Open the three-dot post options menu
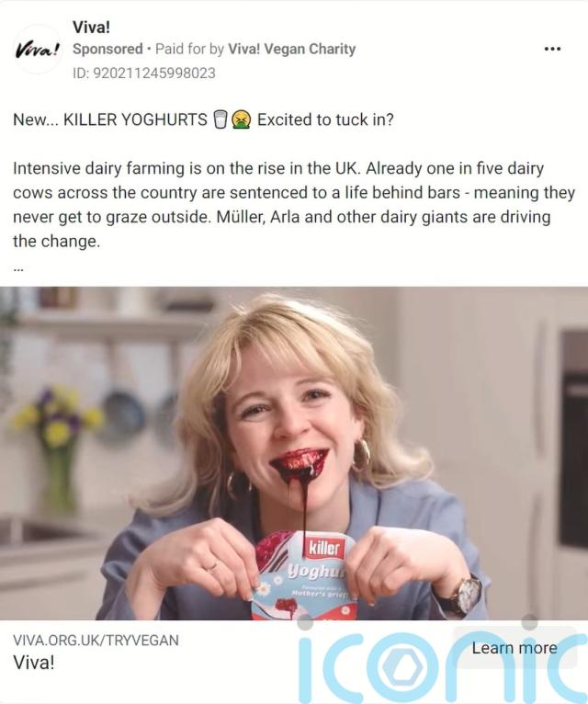Viewport: 588px width, 704px height. (x=552, y=49)
